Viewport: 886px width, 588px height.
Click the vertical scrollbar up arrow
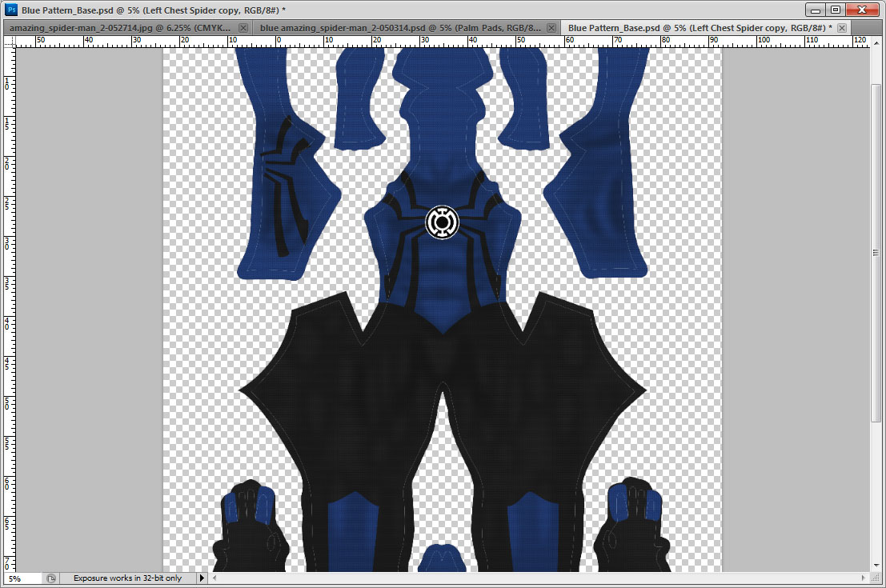coord(876,42)
